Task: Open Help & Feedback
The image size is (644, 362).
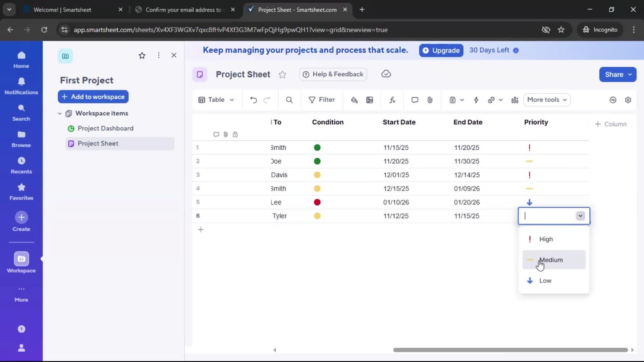Action: tap(333, 74)
